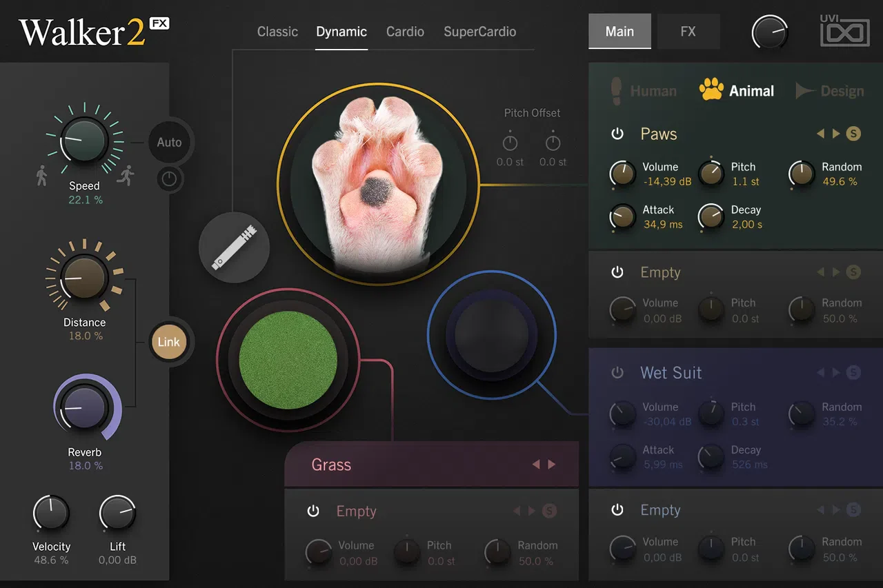Solo the Paws layer with S icon
This screenshot has width=883, height=588.
(853, 134)
